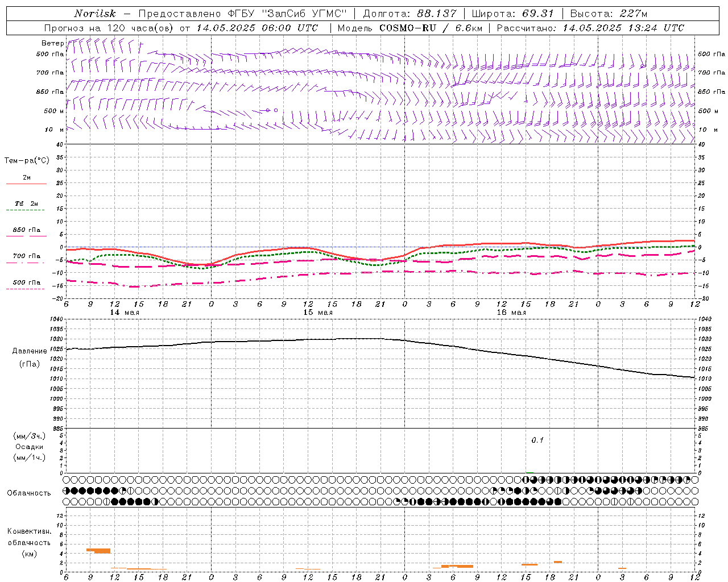Click the tallest orange convective cloud bar
This screenshot has height=582, width=728.
98,550
